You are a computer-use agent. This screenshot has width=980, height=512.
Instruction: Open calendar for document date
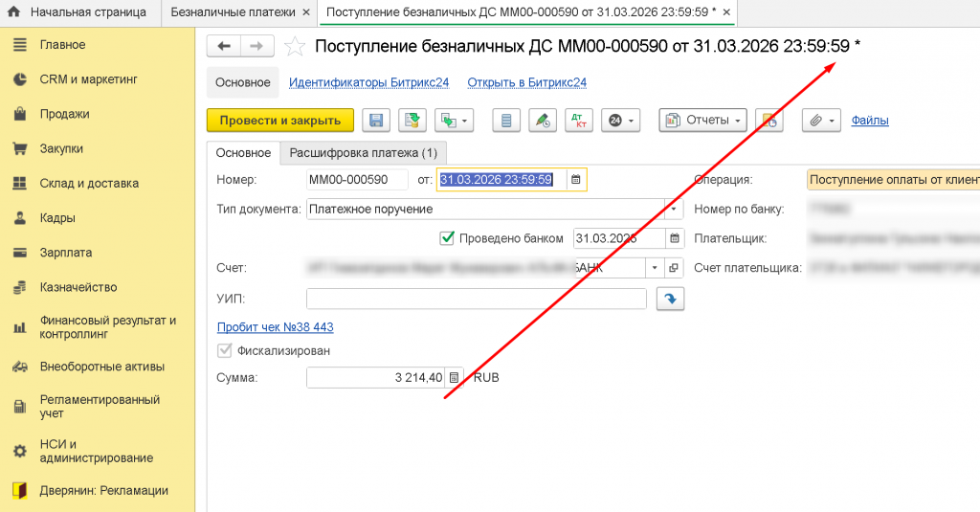pos(575,179)
